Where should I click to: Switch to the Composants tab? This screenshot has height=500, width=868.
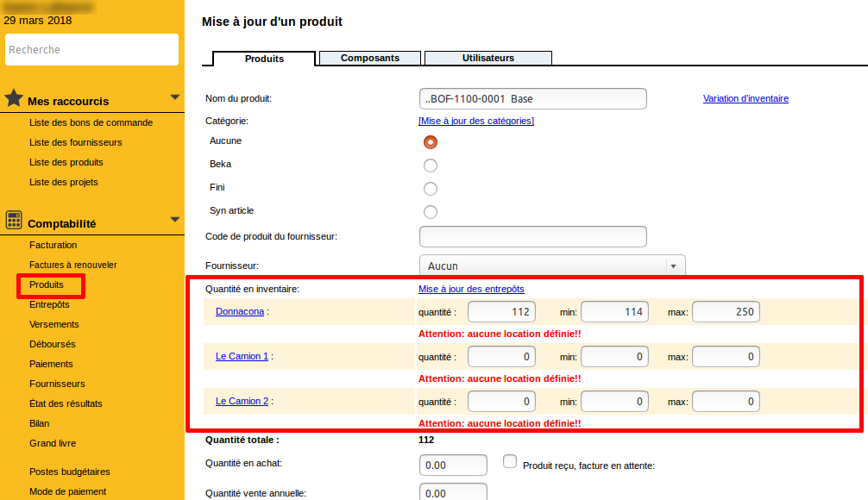click(370, 58)
